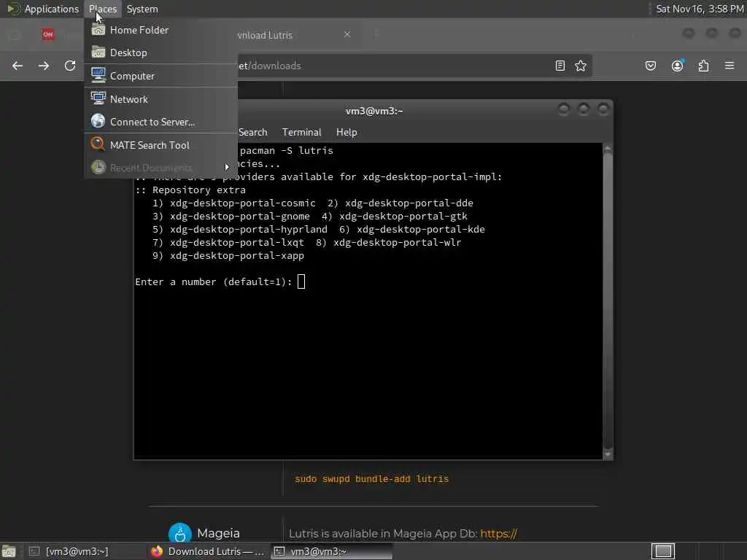Open the System menu

pyautogui.click(x=142, y=9)
